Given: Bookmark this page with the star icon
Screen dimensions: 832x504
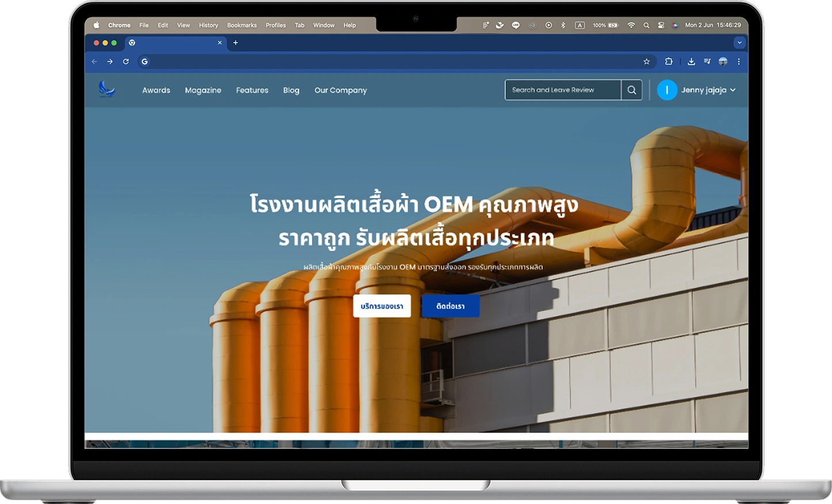Looking at the screenshot, I should [x=646, y=62].
